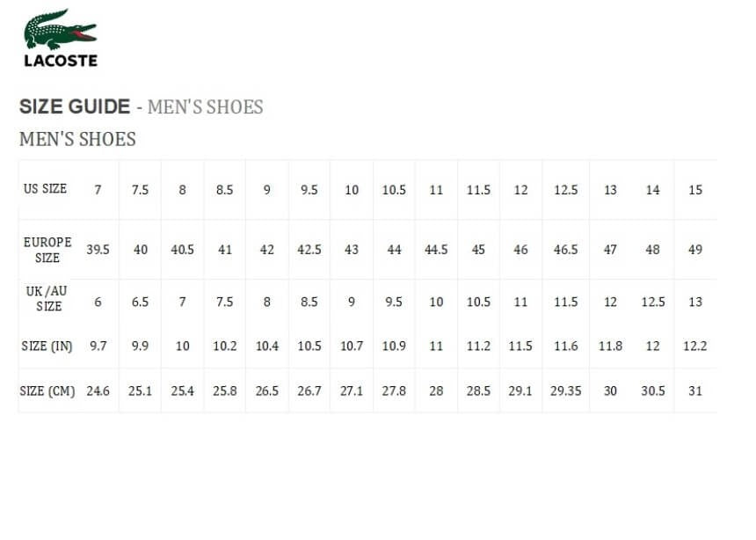Click the 30.5 cm size cell
756x540 pixels.
(652, 391)
